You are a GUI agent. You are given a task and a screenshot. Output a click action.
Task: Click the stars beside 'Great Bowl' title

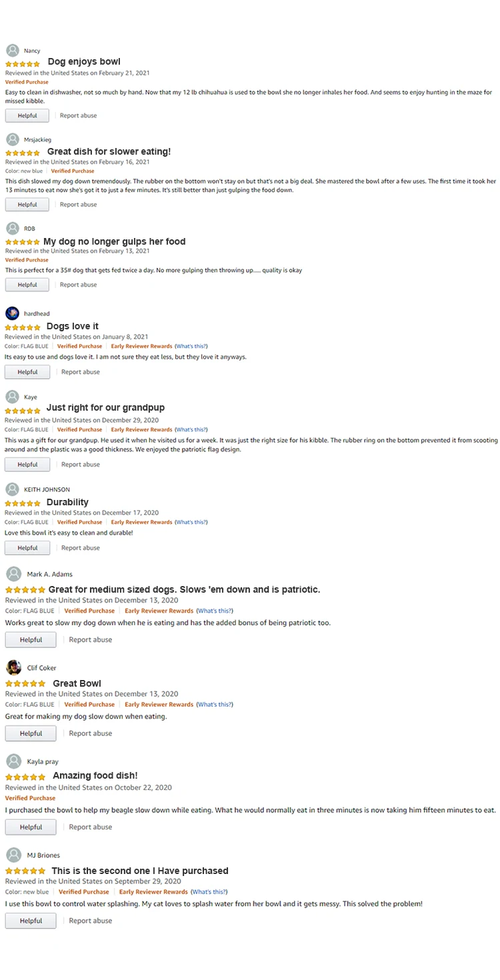pos(25,684)
